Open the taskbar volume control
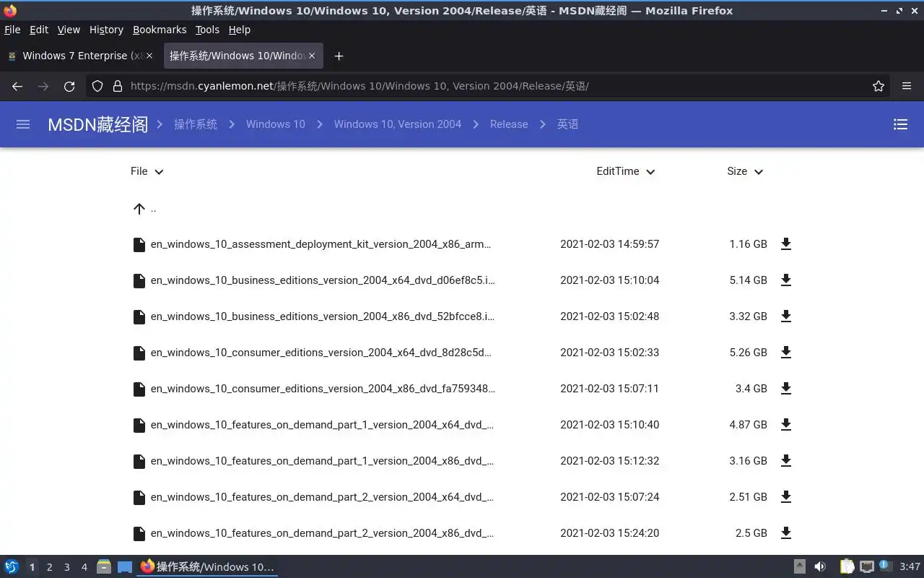This screenshot has width=924, height=578. click(820, 566)
